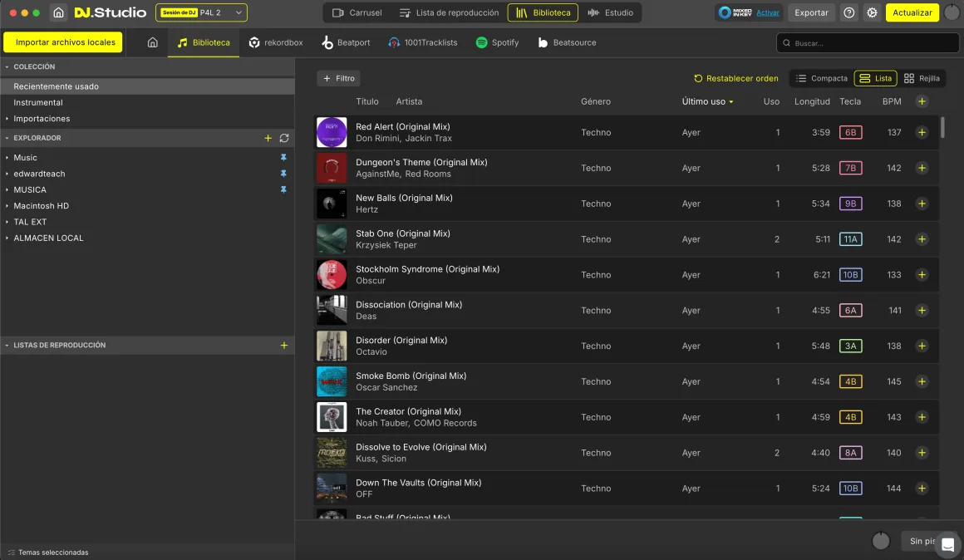
Task: Click the 3A key badge for Disorder
Action: [x=850, y=346]
